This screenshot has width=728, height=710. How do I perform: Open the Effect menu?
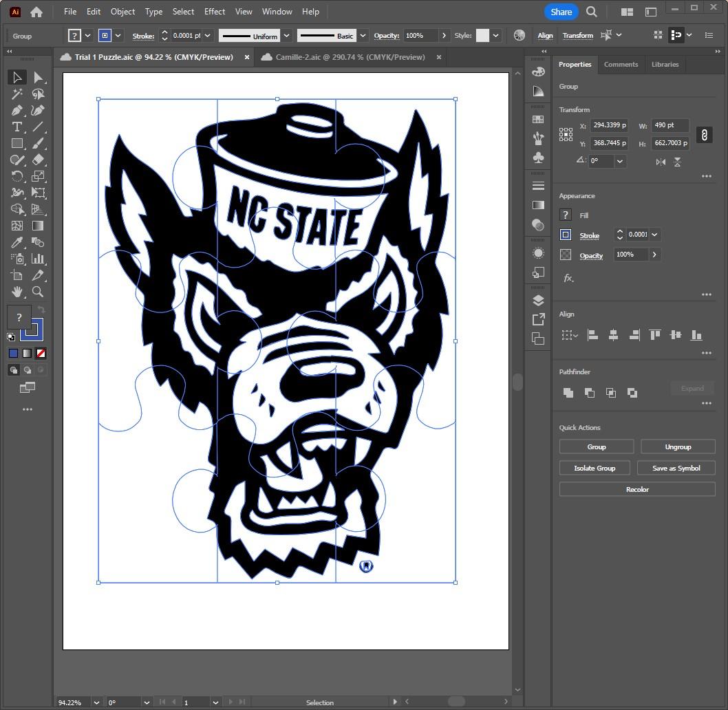pos(215,12)
